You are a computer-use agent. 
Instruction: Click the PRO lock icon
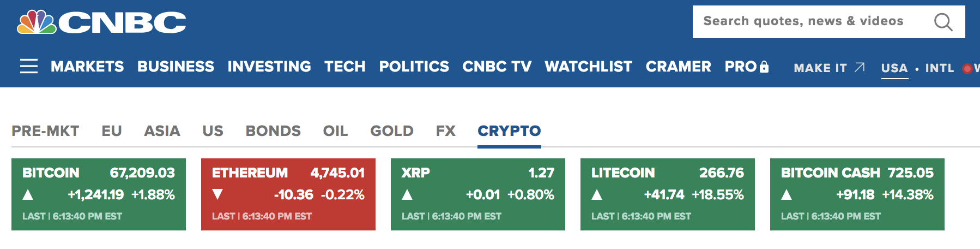764,67
